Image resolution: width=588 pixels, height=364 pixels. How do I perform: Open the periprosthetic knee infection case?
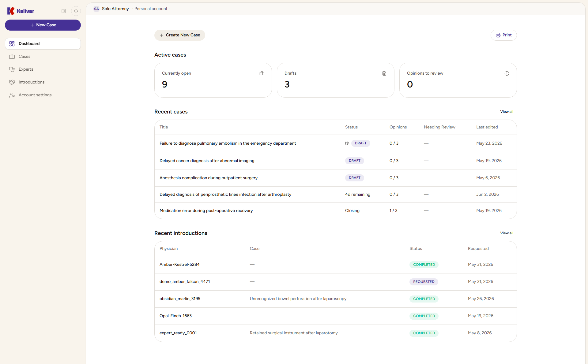click(336, 195)
